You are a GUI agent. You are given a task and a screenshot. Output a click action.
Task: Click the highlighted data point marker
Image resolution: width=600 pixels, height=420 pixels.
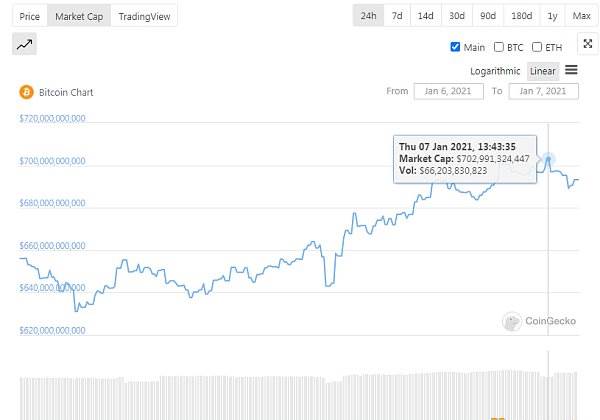pos(549,159)
